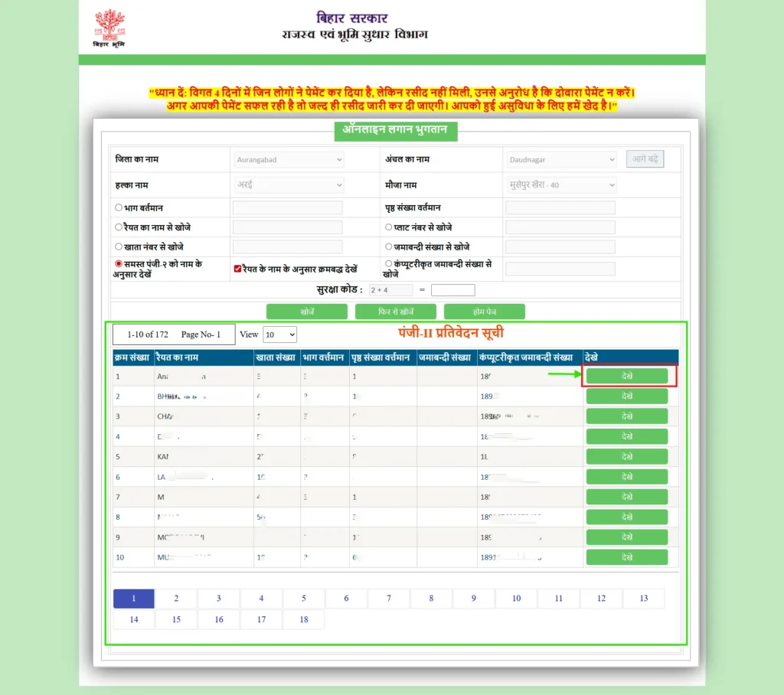The width and height of the screenshot is (784, 695).
Task: Open the जिला Aurangabad dropdown
Action: (289, 159)
